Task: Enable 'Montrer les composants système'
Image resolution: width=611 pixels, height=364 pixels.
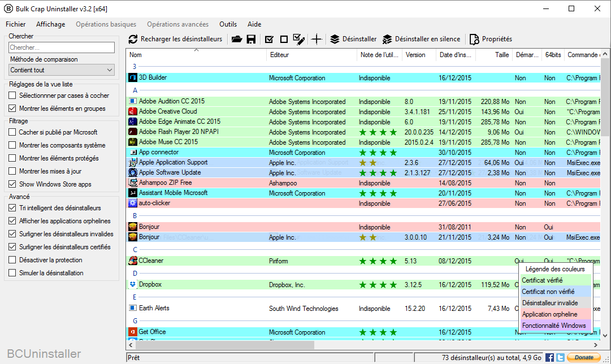Action: [12, 145]
